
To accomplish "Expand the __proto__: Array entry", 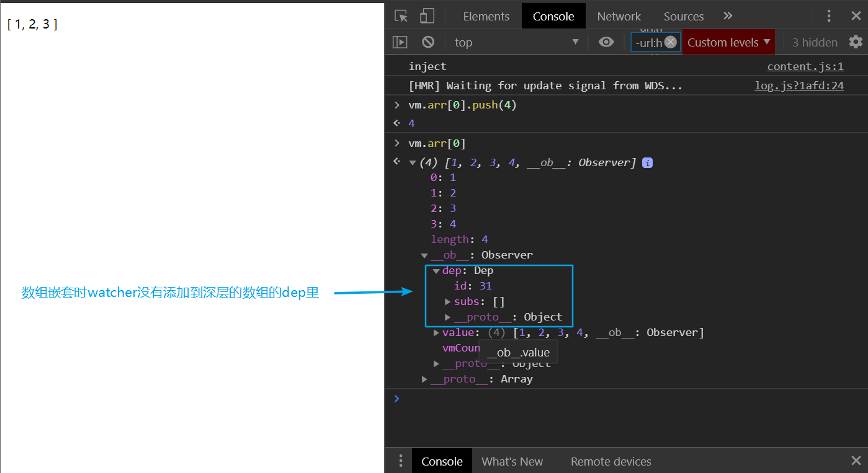I will 424,379.
